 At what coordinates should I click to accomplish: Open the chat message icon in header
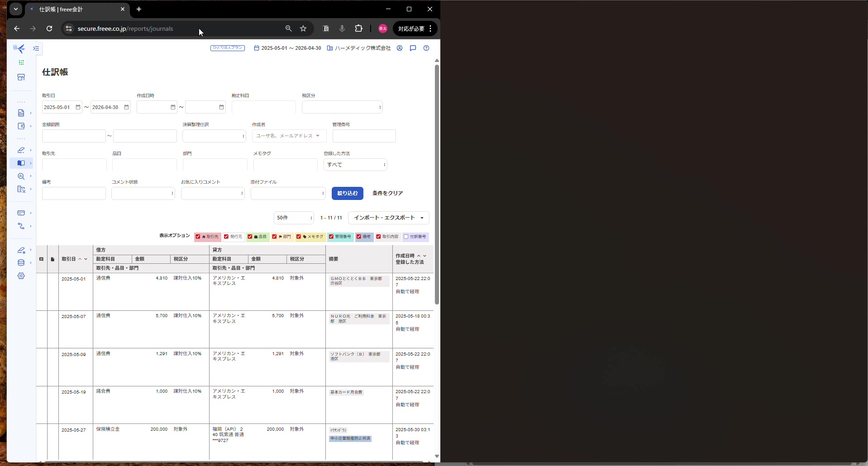413,48
